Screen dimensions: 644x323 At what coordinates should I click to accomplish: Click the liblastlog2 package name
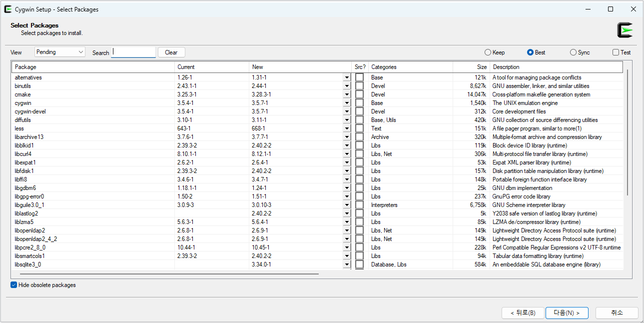[x=26, y=213]
